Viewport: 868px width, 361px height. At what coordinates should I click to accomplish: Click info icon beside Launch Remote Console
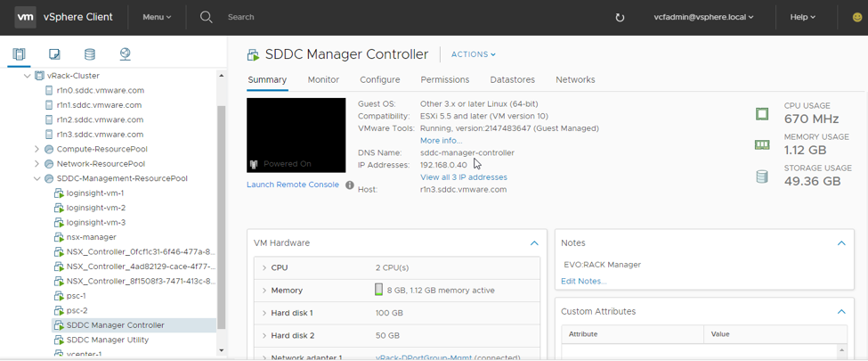tap(350, 185)
